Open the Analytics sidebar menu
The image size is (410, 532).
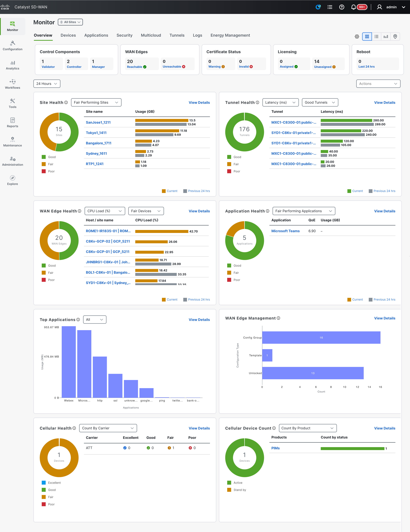(x=12, y=65)
